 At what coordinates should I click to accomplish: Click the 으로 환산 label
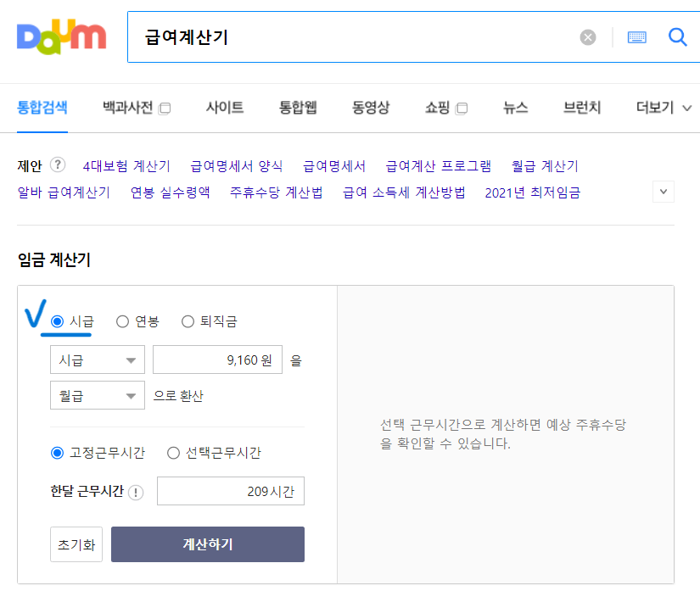point(178,396)
